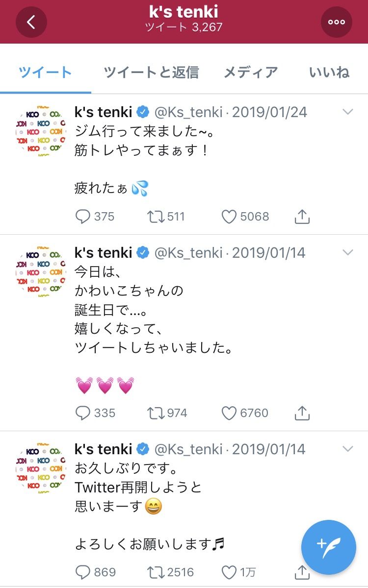Compose a new tweet with feather button

pyautogui.click(x=328, y=547)
